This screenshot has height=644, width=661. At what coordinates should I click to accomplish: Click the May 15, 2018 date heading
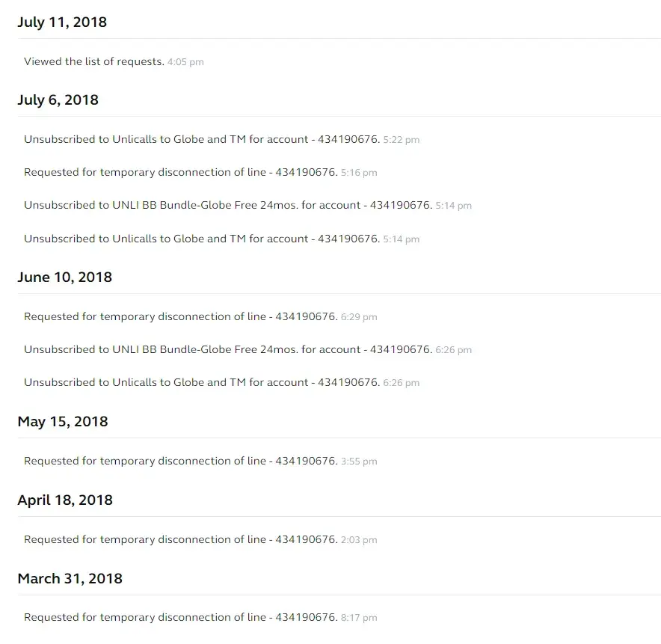pyautogui.click(x=63, y=421)
